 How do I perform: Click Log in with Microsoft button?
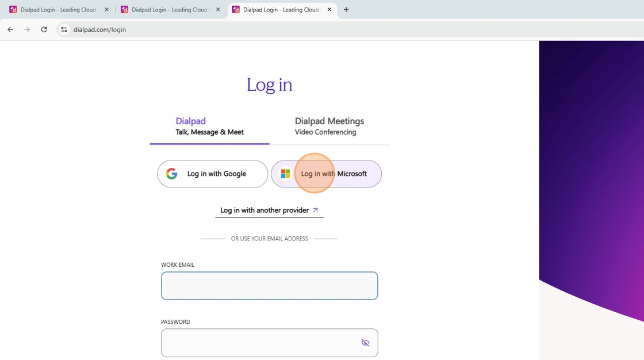point(326,174)
